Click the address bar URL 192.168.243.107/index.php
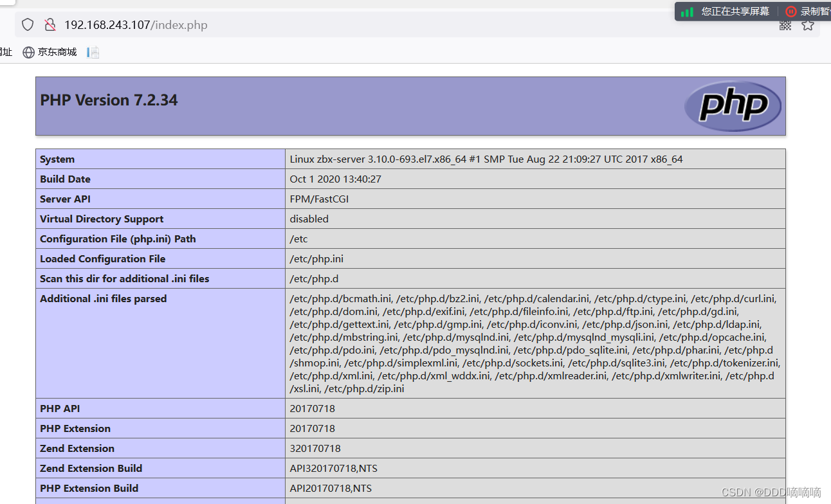 click(x=136, y=25)
